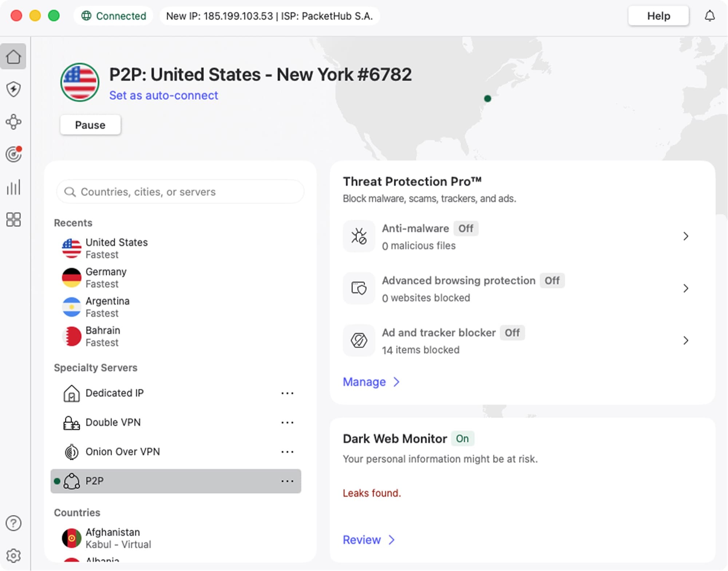Open Onion Over VPN more options menu
This screenshot has height=571, width=728.
coord(287,452)
